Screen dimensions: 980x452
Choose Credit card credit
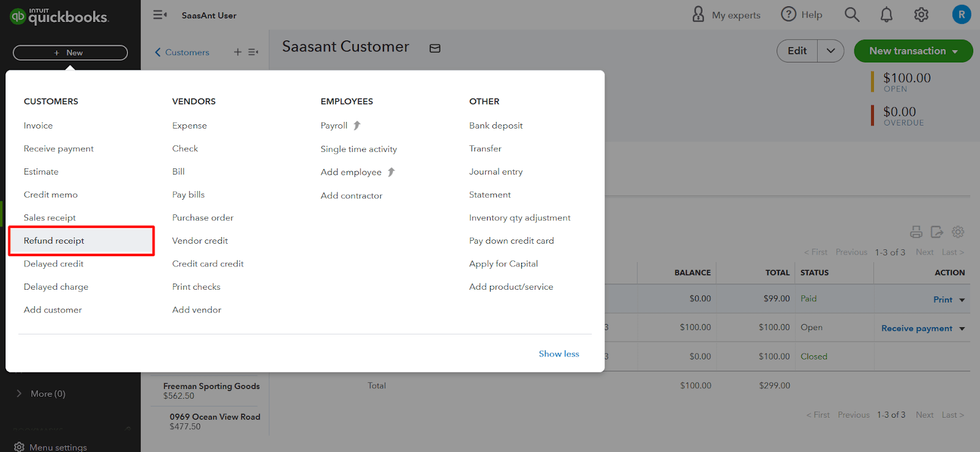(208, 264)
